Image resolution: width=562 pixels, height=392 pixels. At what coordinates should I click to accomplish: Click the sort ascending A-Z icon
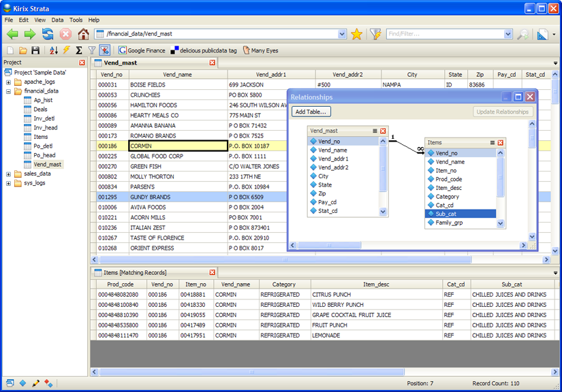[x=53, y=50]
